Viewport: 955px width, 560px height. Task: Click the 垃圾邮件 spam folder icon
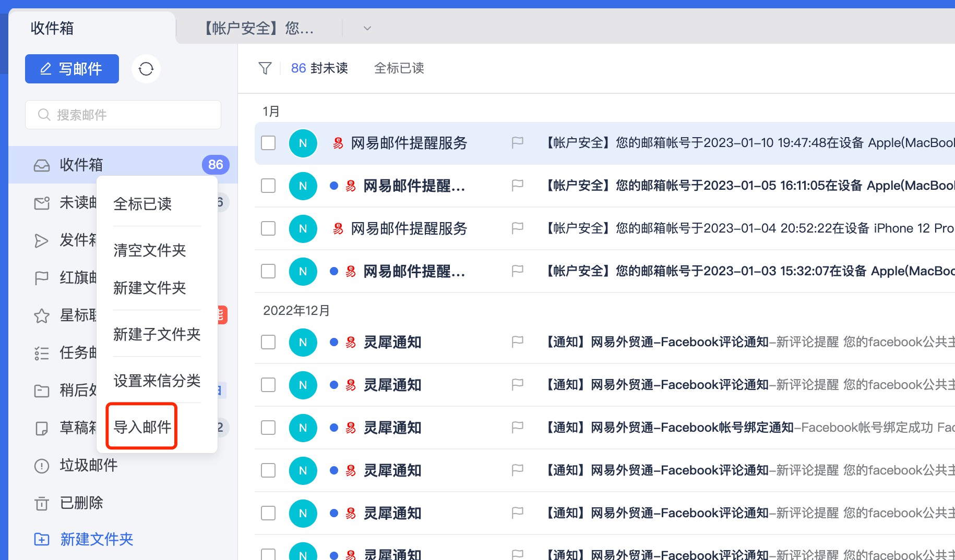click(42, 466)
